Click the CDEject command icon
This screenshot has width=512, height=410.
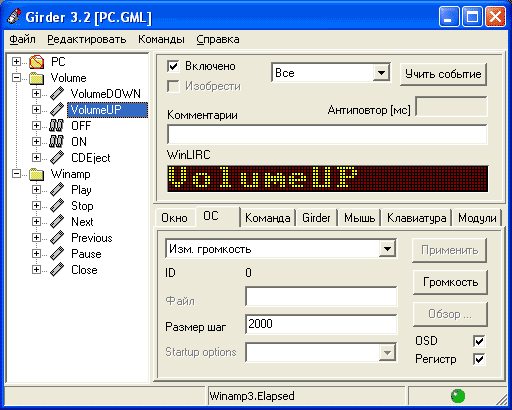click(57, 158)
